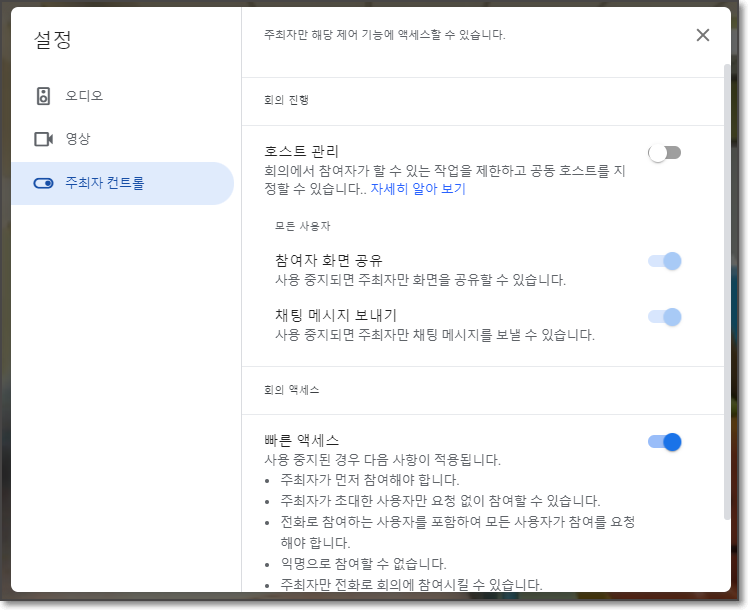Click the toggle icon beside 주최자 컨트롤
The image size is (748, 610).
[x=43, y=183]
